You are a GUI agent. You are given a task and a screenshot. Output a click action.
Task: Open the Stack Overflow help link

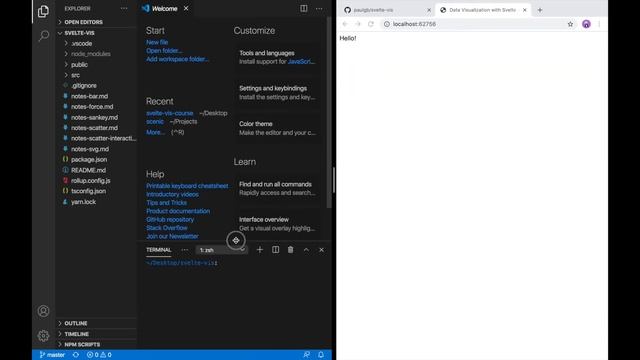tap(167, 228)
